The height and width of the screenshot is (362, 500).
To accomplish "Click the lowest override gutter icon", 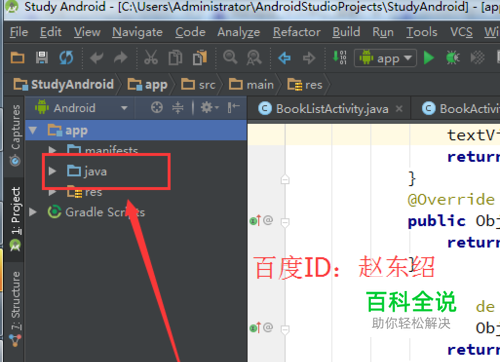I will pos(255,328).
